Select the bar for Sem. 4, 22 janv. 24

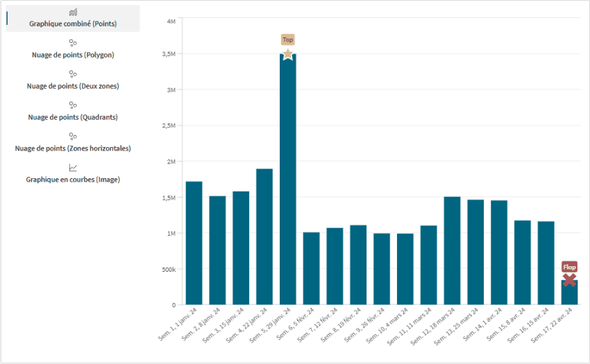[x=264, y=236]
